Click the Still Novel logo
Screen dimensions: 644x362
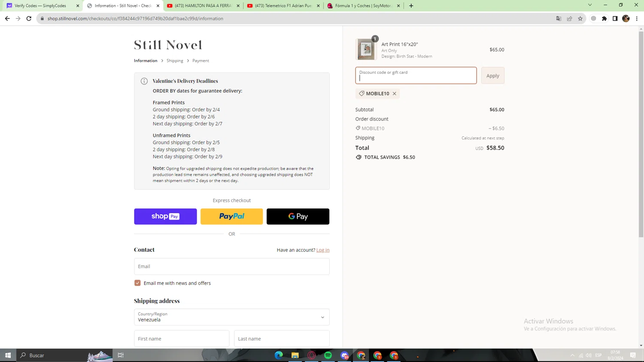coord(168,45)
